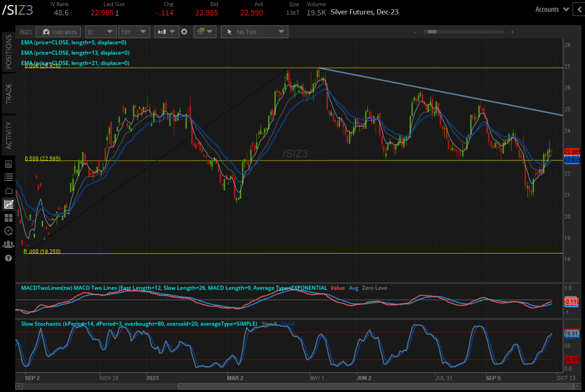Viewport: 585px width, 392px height.
Task: Open the 10Y range dropdown
Action: [134, 32]
